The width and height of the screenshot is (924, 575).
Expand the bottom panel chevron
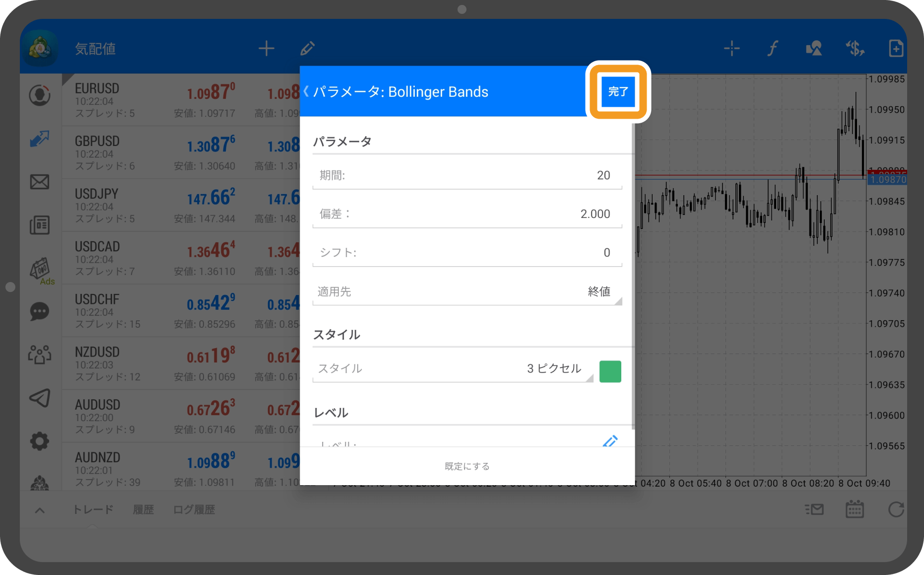pyautogui.click(x=40, y=510)
